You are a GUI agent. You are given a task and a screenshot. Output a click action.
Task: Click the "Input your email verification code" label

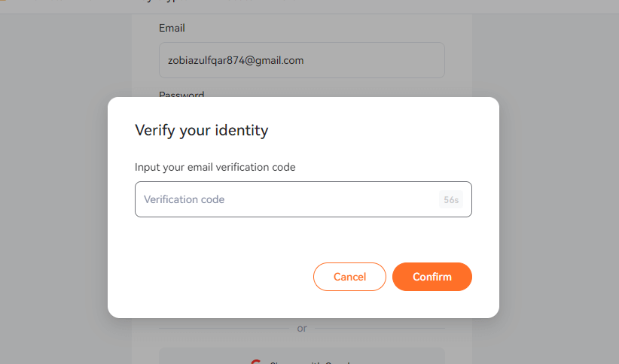215,167
